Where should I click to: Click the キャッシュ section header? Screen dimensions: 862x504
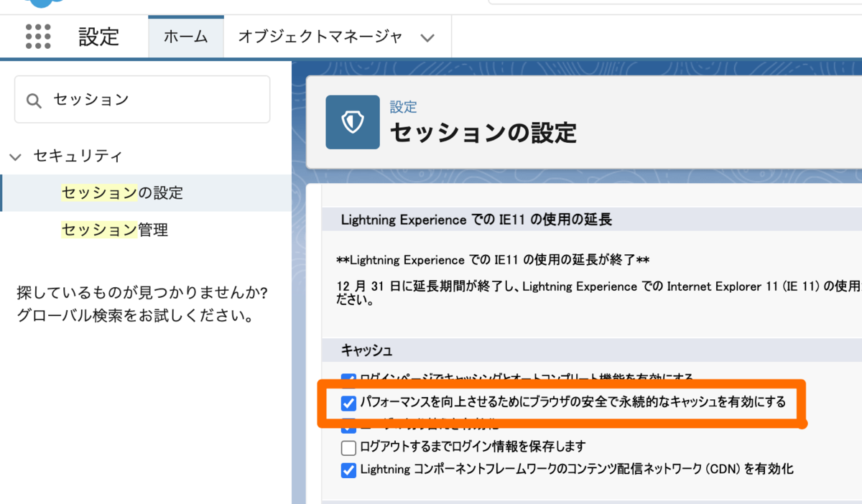pyautogui.click(x=366, y=351)
